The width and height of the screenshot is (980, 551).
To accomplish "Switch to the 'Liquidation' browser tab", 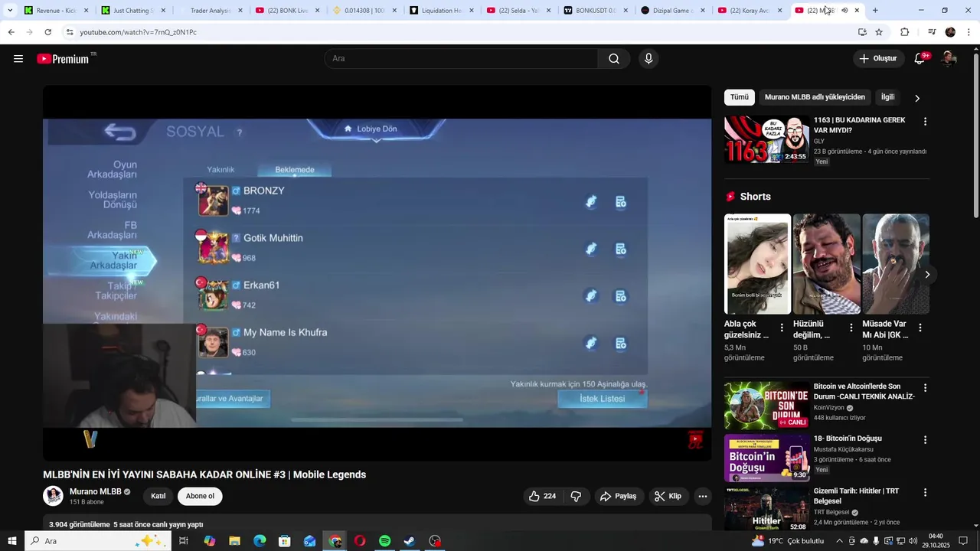I will pos(441,11).
